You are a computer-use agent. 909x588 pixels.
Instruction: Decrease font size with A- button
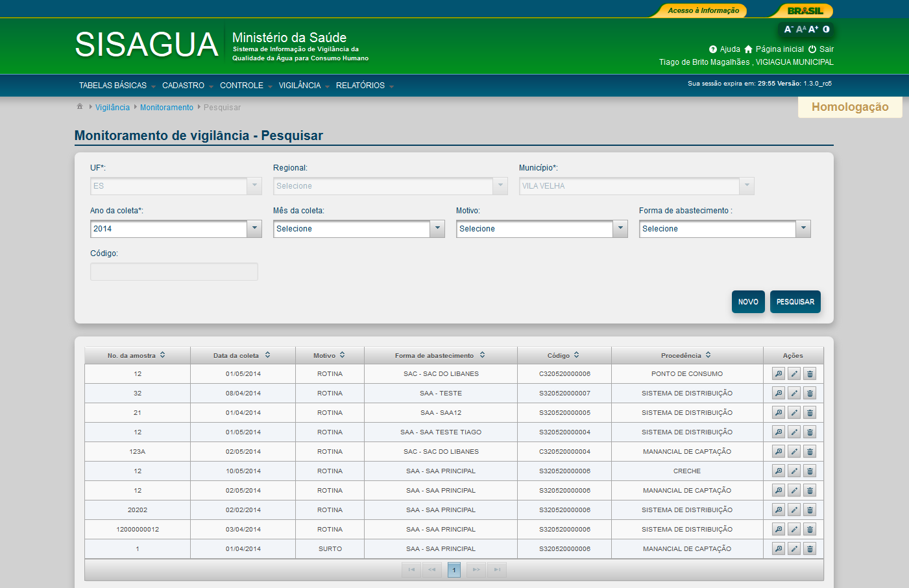788,29
